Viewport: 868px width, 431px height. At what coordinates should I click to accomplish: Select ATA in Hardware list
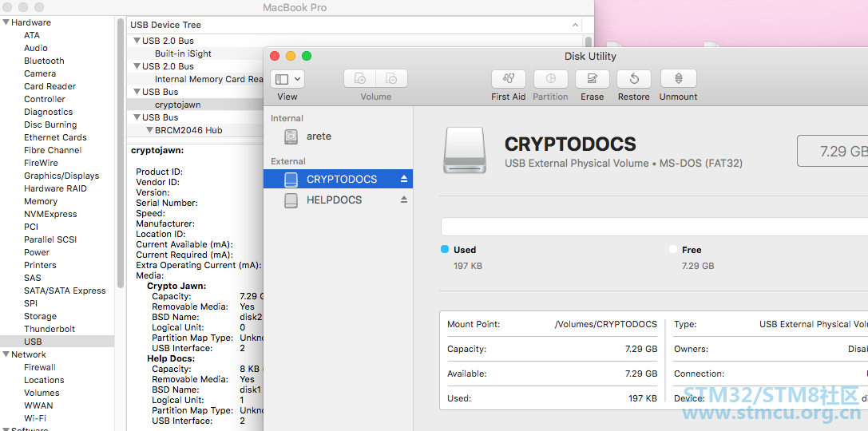32,35
